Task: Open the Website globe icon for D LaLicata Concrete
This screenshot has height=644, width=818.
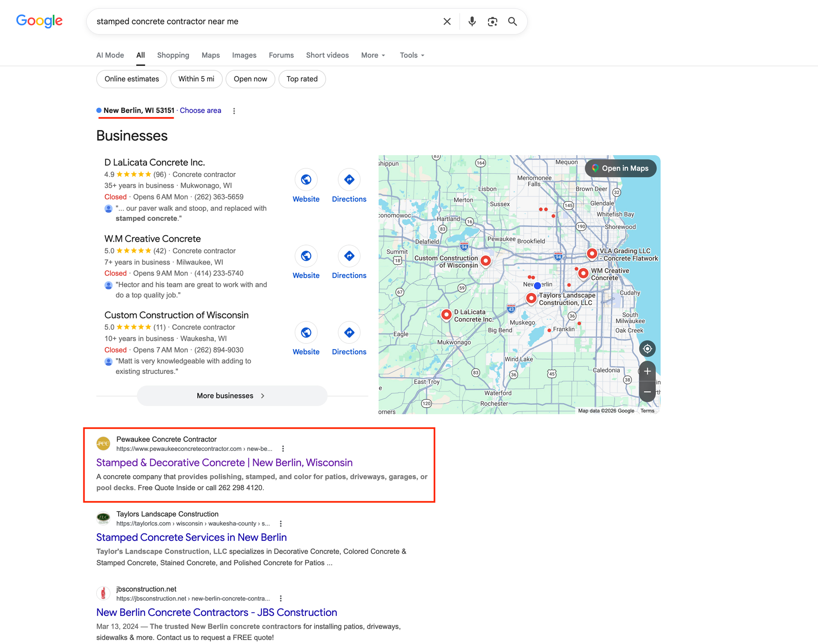Action: pyautogui.click(x=306, y=179)
